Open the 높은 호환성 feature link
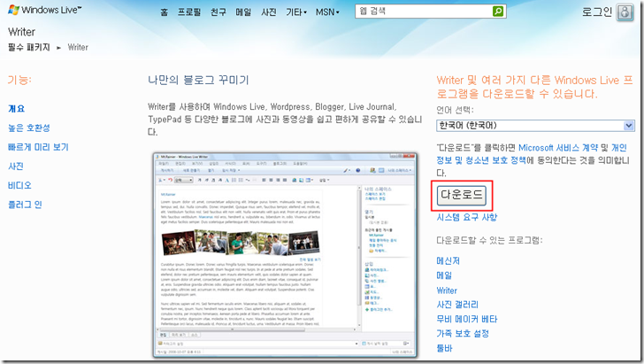The width and height of the screenshot is (644, 364). [28, 128]
